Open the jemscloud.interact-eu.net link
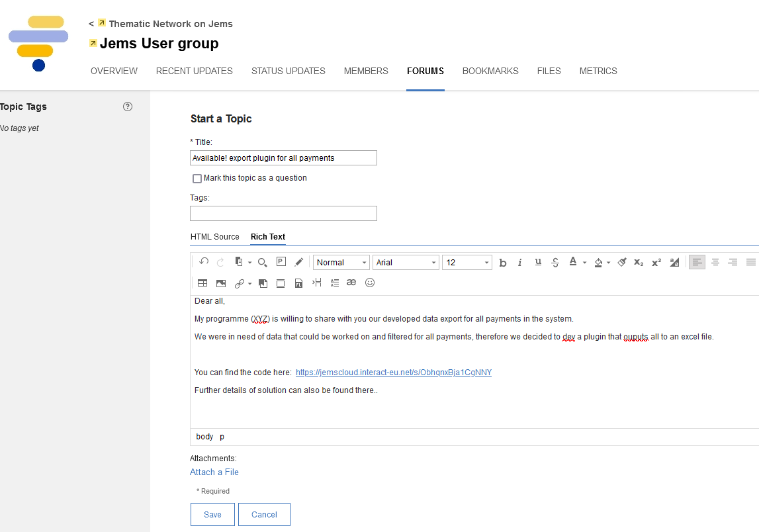759x532 pixels. (394, 373)
